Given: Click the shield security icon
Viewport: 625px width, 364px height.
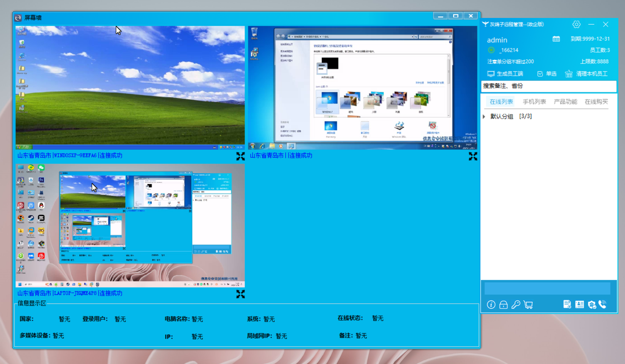Looking at the screenshot, I should 592,305.
